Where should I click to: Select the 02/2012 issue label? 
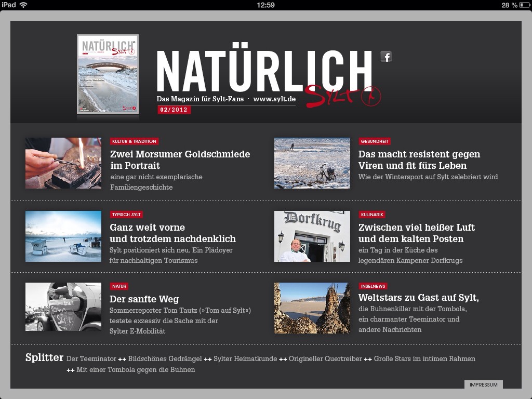pyautogui.click(x=173, y=110)
